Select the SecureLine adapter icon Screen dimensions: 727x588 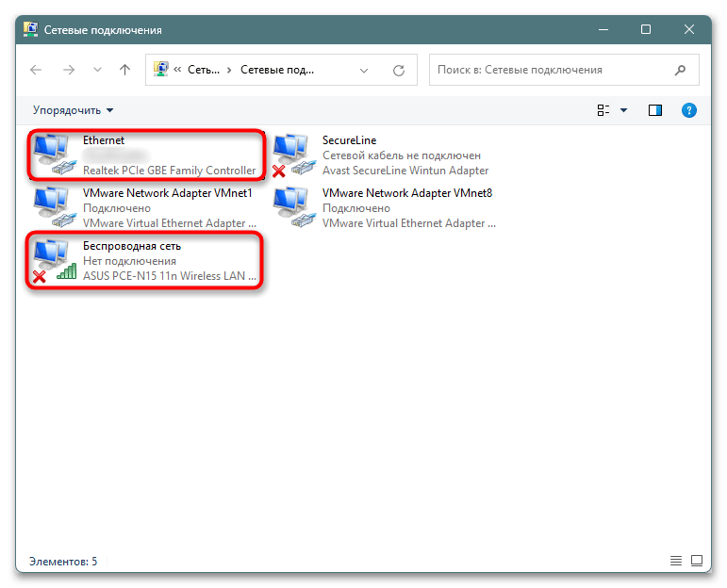pos(294,155)
